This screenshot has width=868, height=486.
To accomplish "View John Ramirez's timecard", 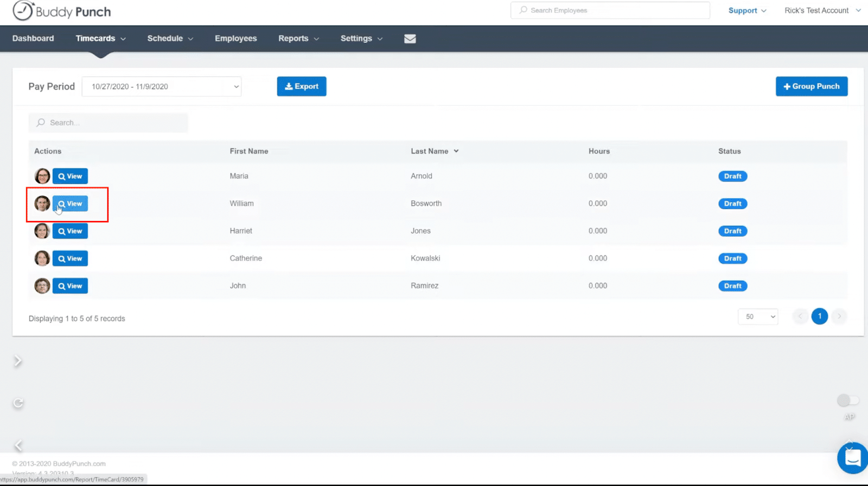I will click(70, 286).
